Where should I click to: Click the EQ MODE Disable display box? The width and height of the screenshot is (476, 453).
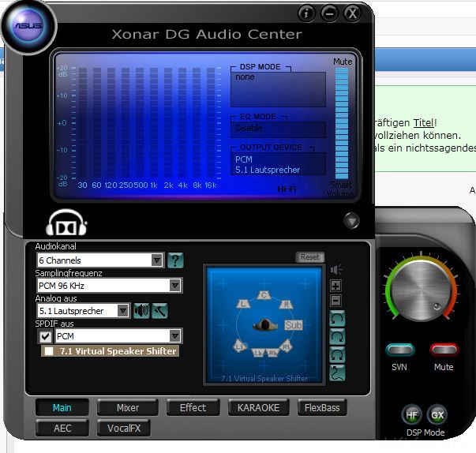(x=278, y=129)
